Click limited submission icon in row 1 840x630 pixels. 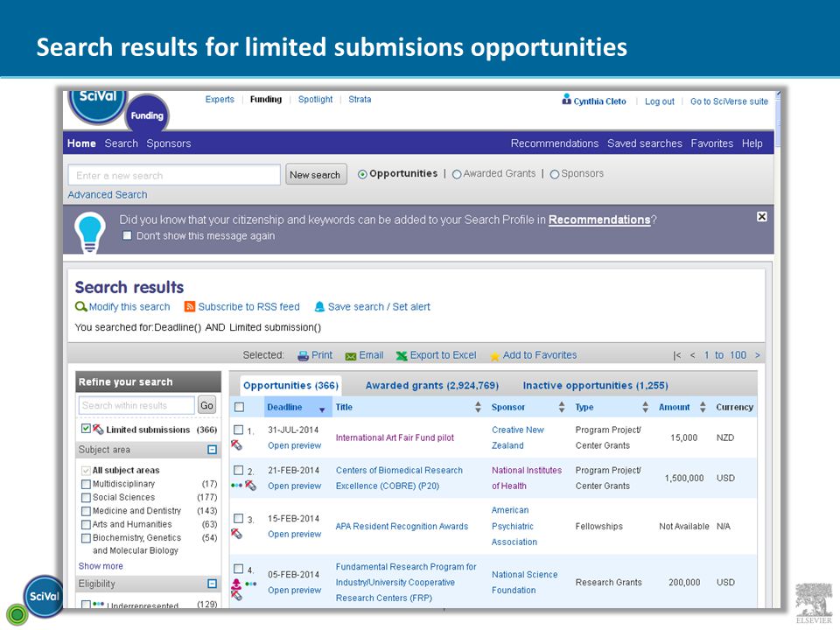[x=236, y=444]
